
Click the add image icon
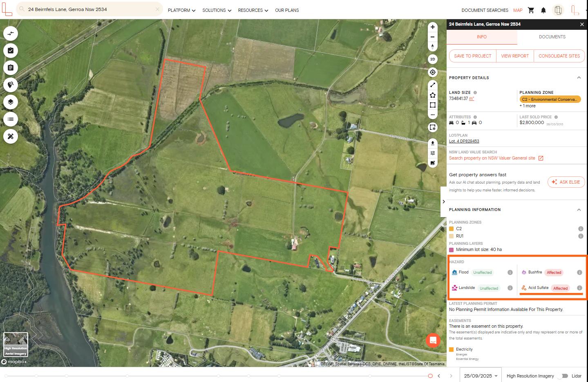point(432,163)
